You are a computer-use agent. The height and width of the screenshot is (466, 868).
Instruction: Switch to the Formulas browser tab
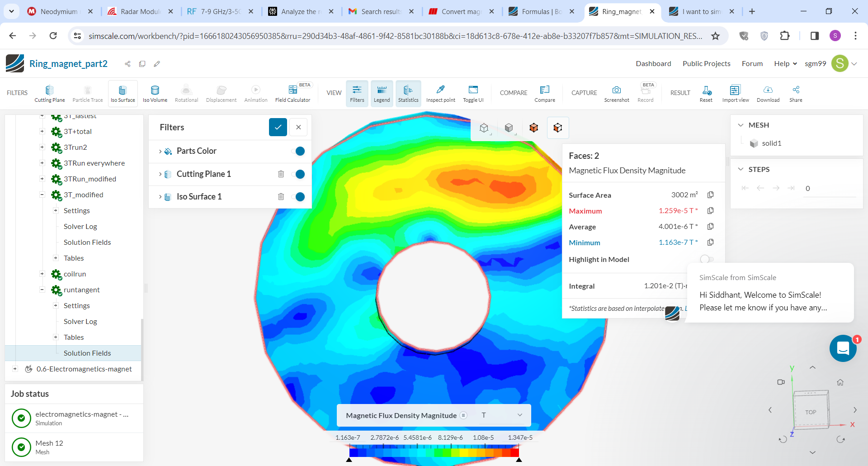[x=541, y=11]
